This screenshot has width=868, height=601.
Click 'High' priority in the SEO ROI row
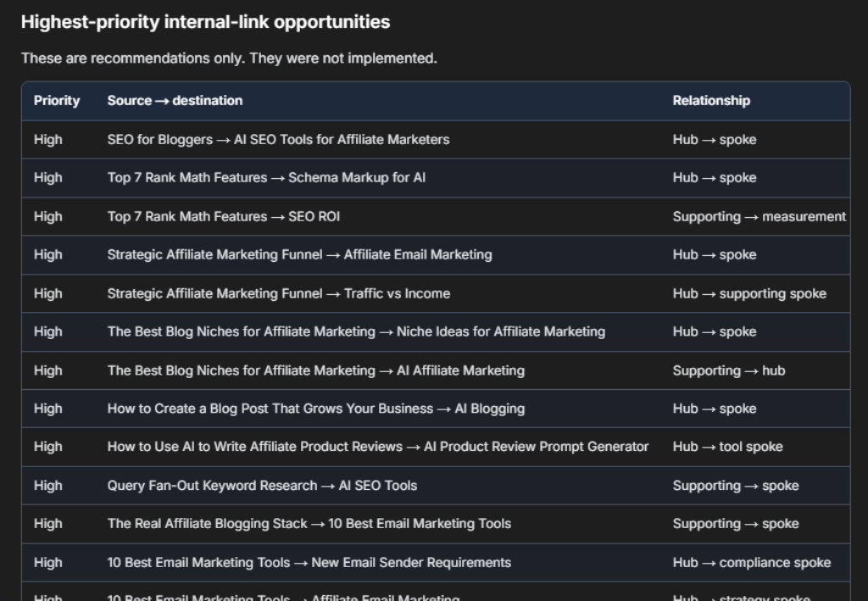(x=48, y=216)
